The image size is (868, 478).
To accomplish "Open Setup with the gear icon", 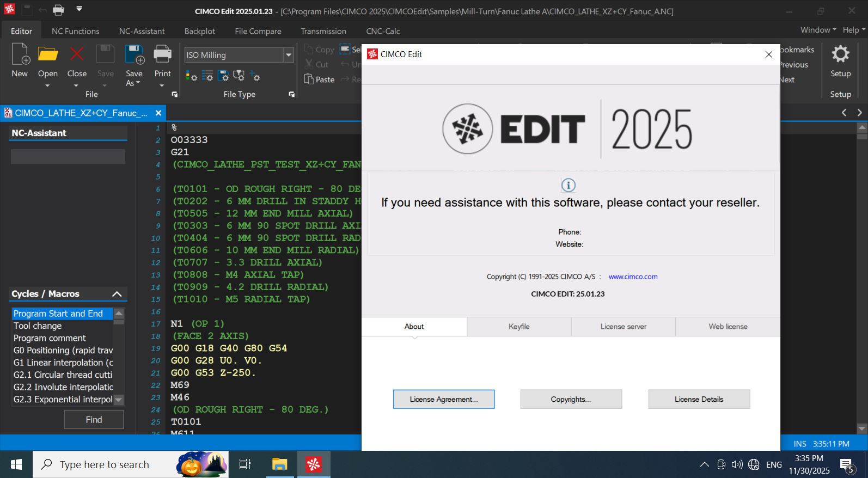I will (x=840, y=54).
